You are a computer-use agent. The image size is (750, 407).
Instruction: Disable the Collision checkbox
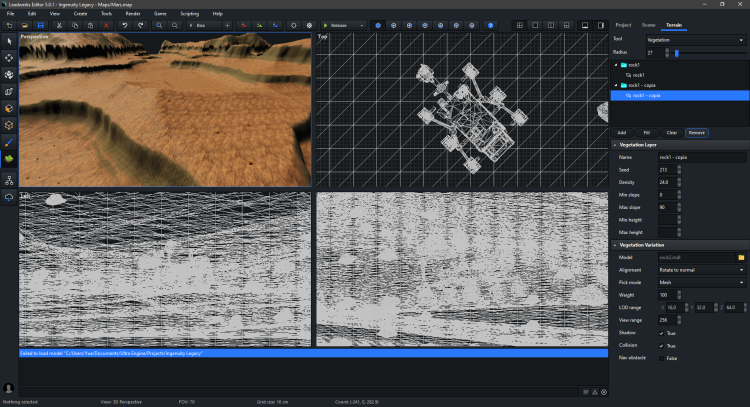661,345
